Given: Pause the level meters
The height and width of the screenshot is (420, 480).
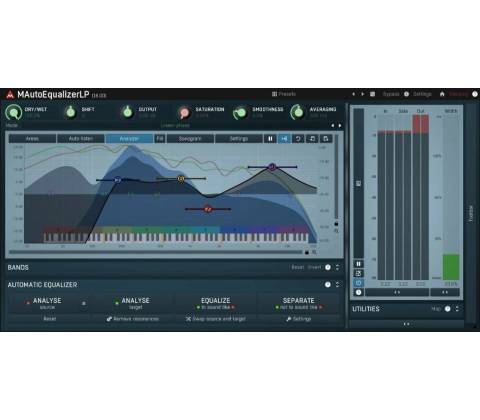Looking at the screenshot, I should [x=359, y=264].
